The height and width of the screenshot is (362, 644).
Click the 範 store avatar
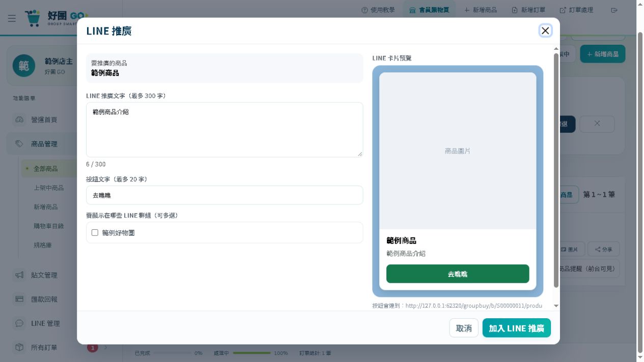coord(24,66)
